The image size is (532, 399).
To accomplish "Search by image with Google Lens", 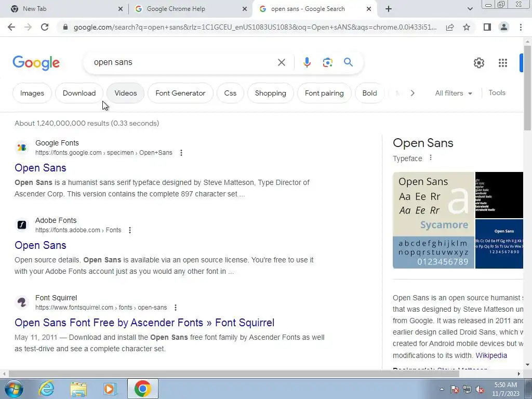I will (x=327, y=62).
